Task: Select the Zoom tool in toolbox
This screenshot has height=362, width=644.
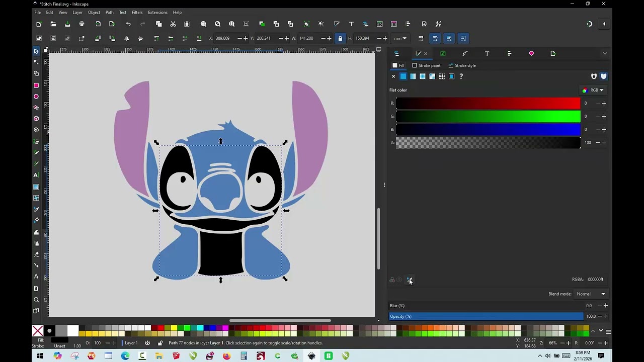Action: pos(36,300)
